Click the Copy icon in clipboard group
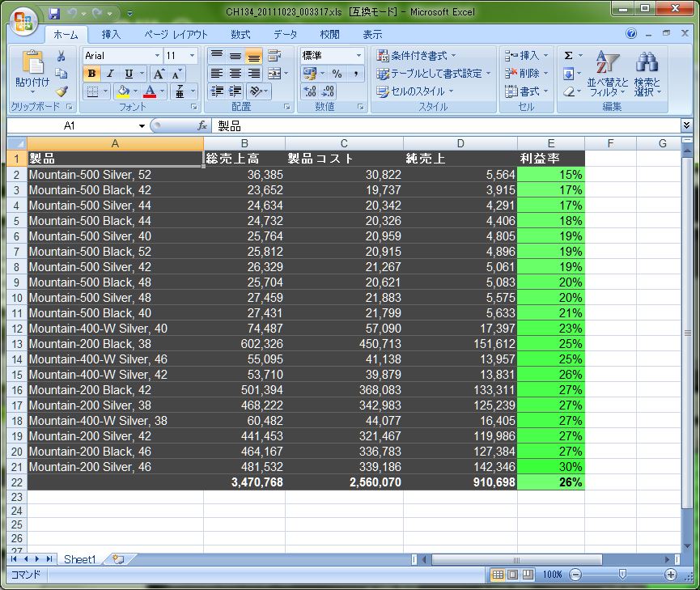Viewport: 700px width, 590px height. point(61,74)
